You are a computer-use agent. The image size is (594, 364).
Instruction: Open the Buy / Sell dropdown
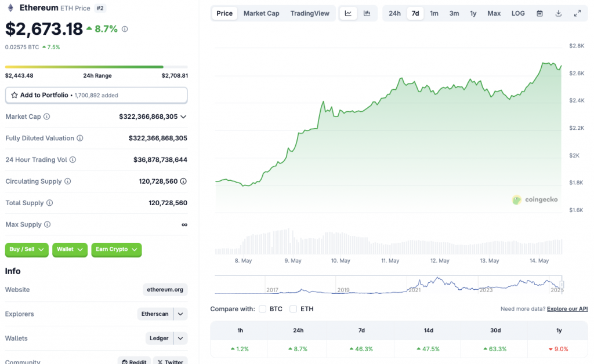27,249
